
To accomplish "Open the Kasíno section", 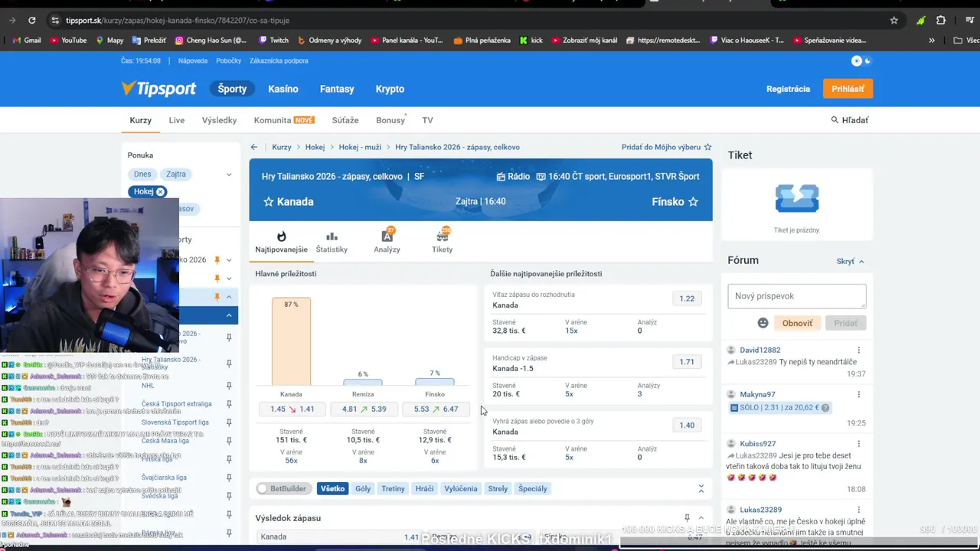I will coord(283,89).
